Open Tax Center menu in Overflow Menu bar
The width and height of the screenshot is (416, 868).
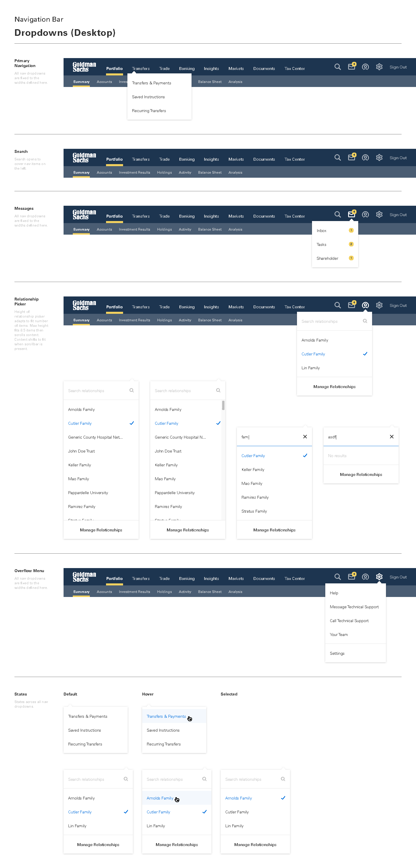click(x=294, y=578)
